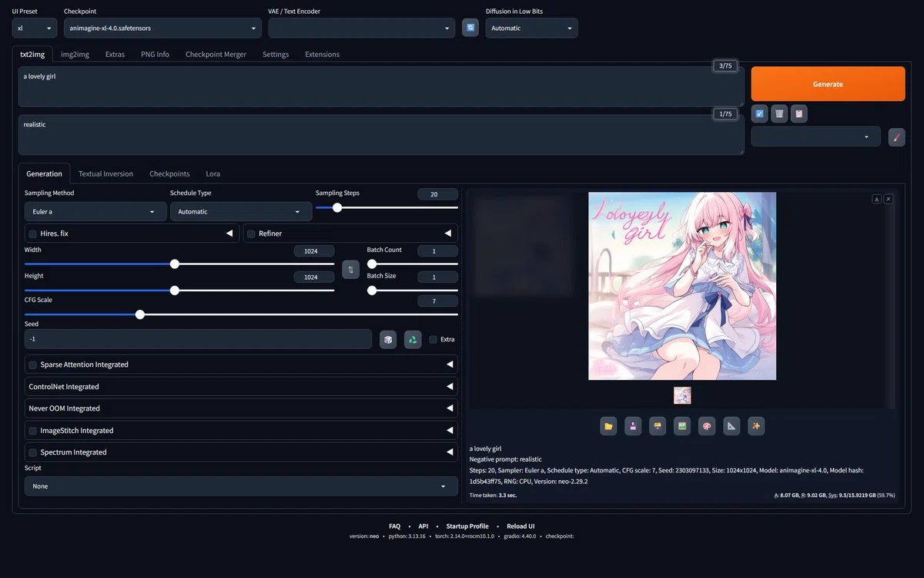Expand the ControlNet Integrated section
This screenshot has height=578, width=924.
[x=241, y=387]
